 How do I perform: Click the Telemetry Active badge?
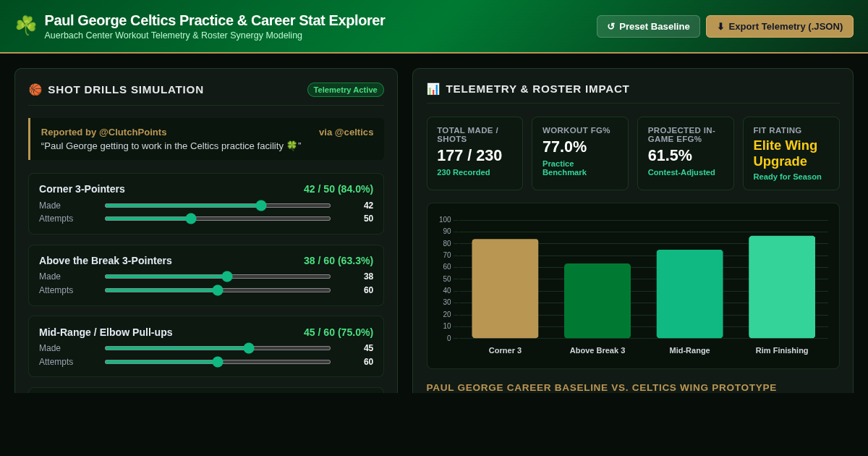pos(346,90)
